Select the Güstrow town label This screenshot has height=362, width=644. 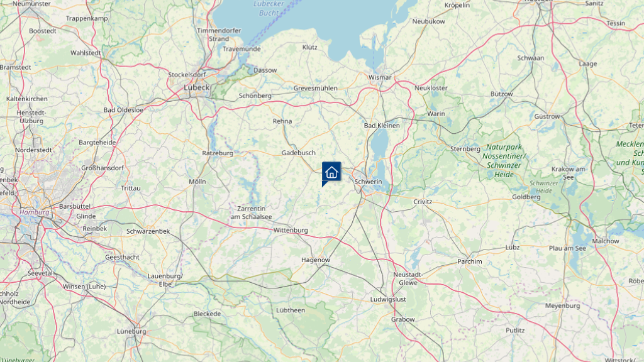pyautogui.click(x=547, y=116)
